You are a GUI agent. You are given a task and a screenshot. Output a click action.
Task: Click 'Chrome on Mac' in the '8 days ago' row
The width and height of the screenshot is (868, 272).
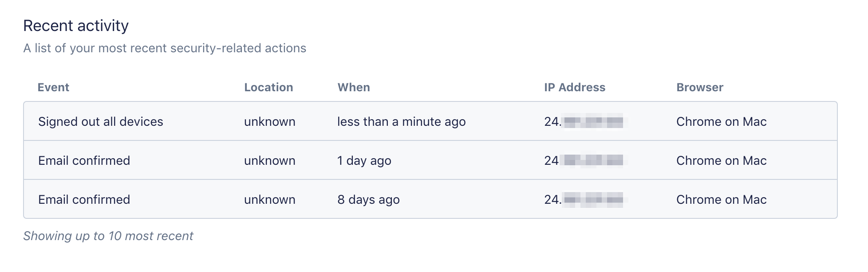(x=721, y=199)
